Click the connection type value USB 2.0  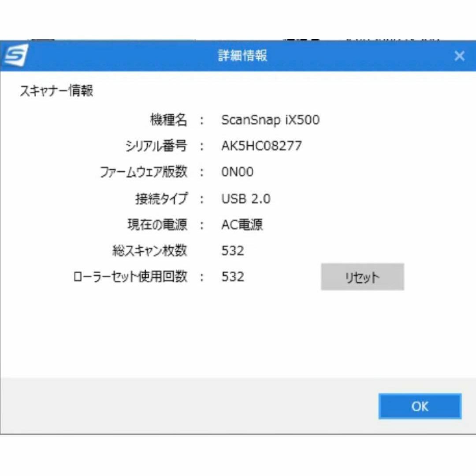coord(245,198)
